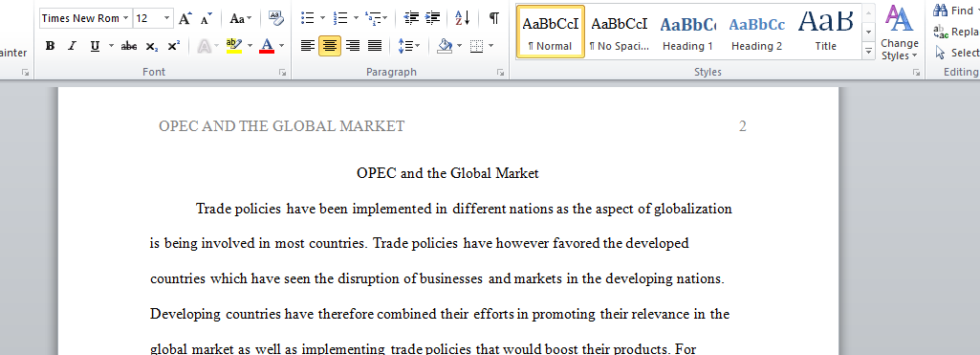Decrease paragraph indent
This screenshot has height=355, width=980.
410,18
